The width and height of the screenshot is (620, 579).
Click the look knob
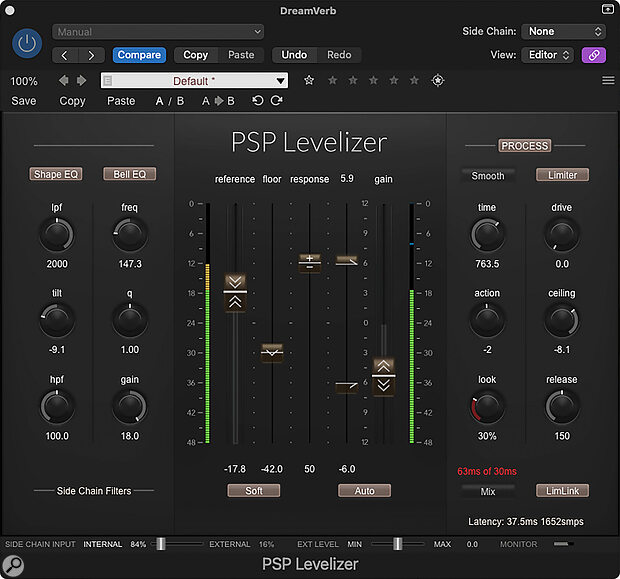click(487, 407)
